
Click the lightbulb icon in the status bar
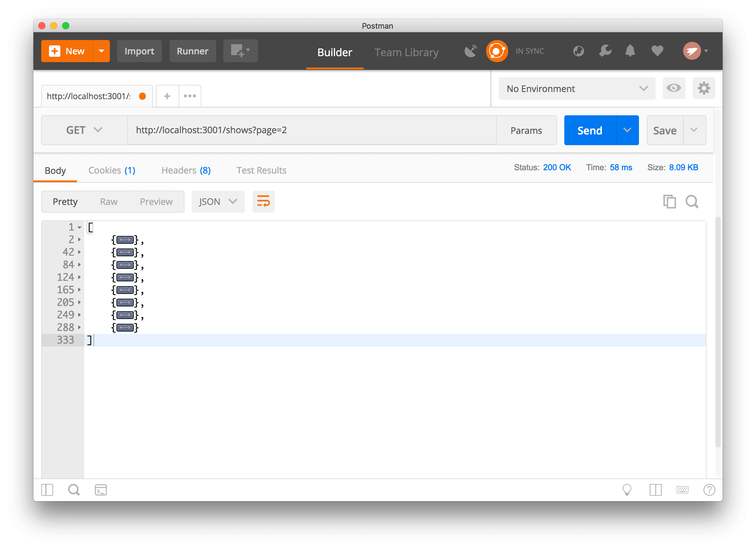point(627,490)
